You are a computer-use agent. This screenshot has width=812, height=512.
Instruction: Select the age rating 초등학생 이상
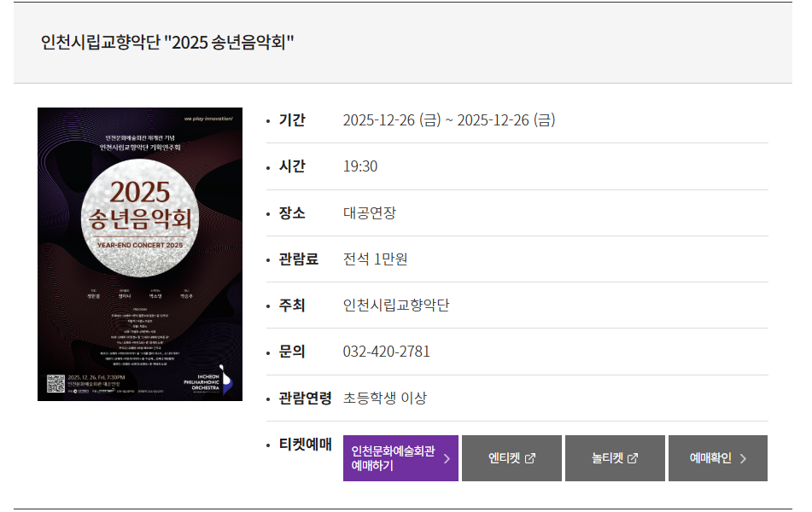tap(385, 398)
